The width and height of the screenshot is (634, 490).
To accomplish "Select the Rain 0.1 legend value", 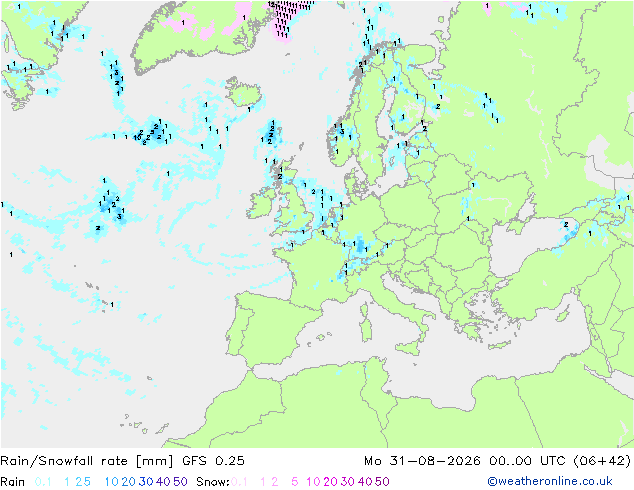I will pyautogui.click(x=43, y=482).
